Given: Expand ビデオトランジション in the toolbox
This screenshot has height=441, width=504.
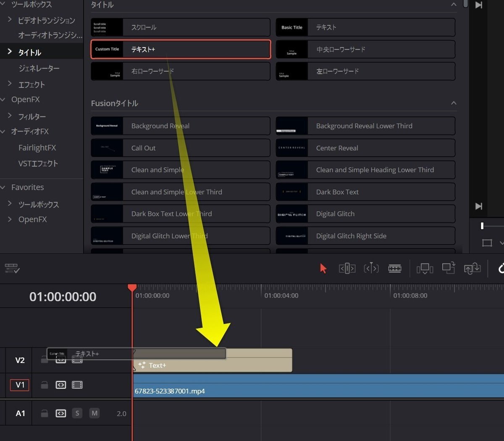Looking at the screenshot, I should (10, 20).
